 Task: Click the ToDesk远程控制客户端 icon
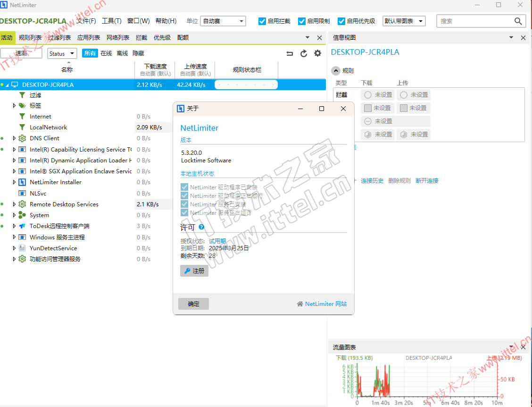tap(22, 226)
